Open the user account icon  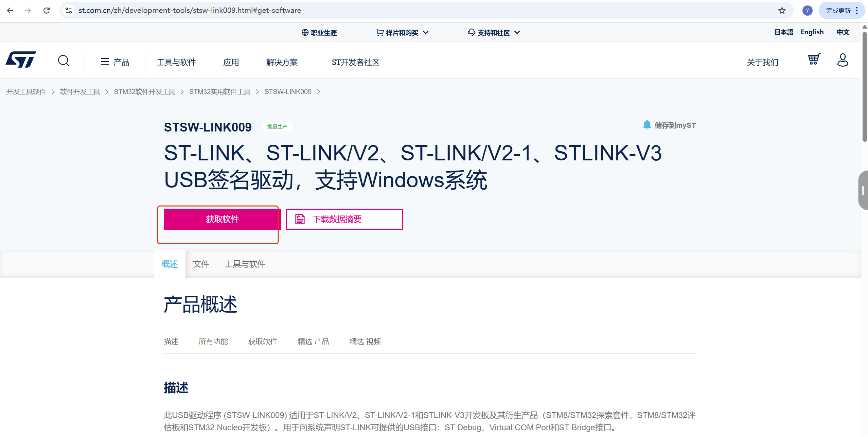pyautogui.click(x=843, y=60)
